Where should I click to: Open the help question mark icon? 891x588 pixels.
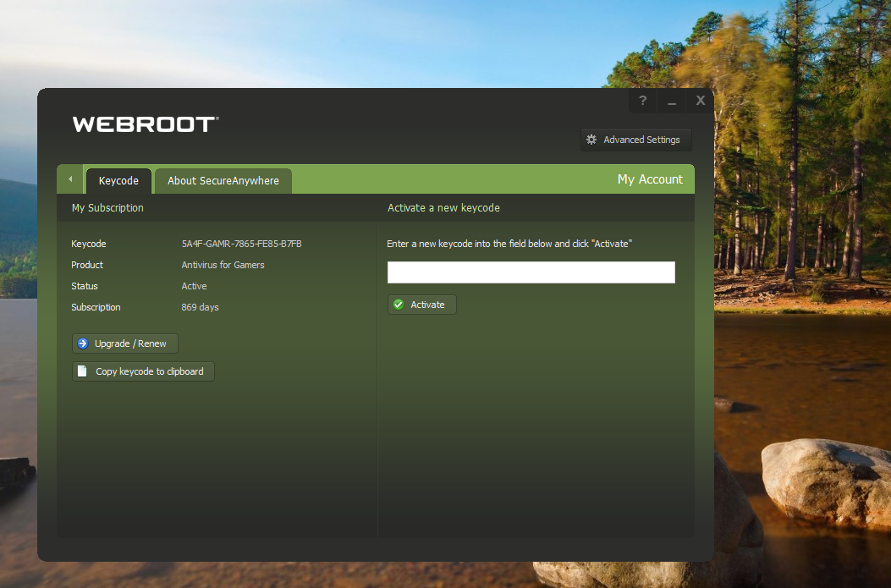pos(643,101)
